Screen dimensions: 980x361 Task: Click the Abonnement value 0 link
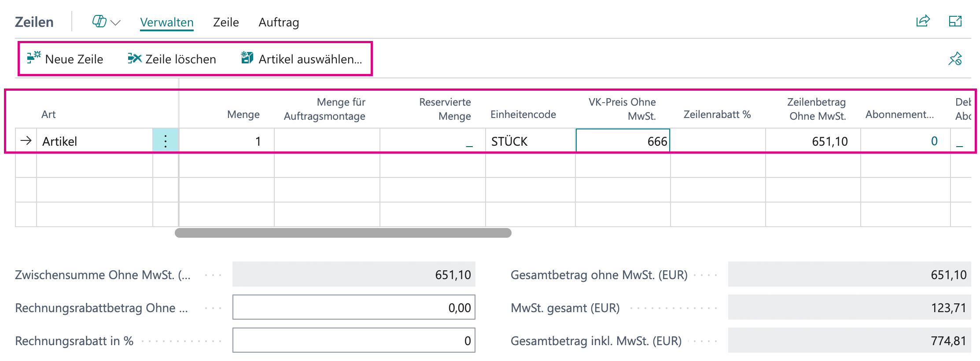tap(934, 141)
